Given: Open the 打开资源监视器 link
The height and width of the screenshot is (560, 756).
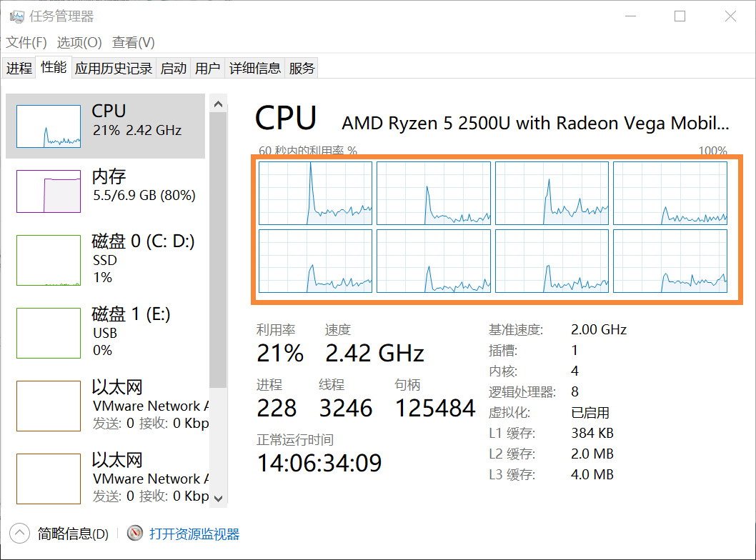Looking at the screenshot, I should point(194,534).
